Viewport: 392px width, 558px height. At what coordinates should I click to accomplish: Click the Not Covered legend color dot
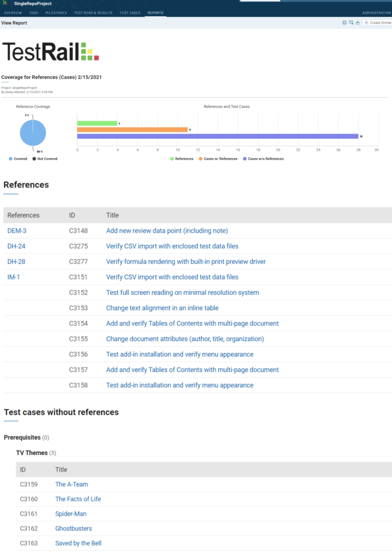click(x=34, y=159)
